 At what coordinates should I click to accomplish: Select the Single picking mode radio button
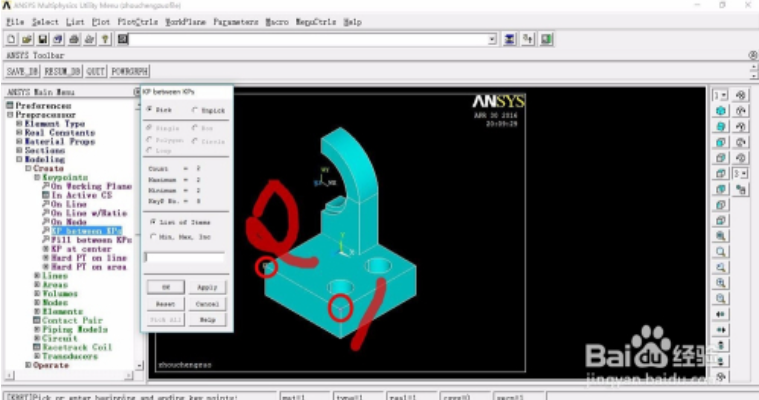[150, 128]
